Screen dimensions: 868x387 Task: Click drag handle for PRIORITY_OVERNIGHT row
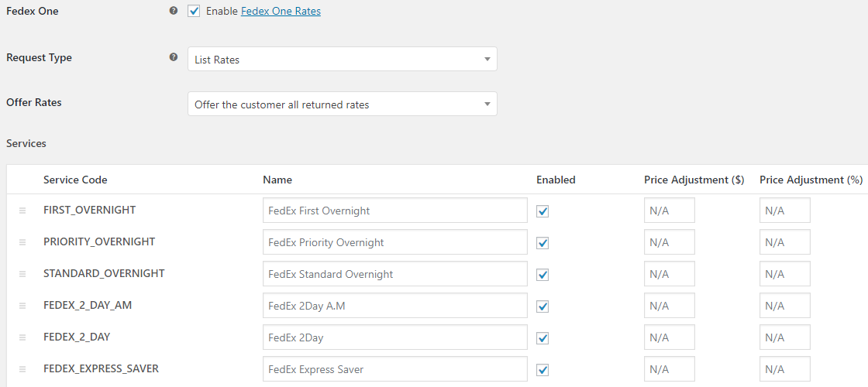[22, 242]
